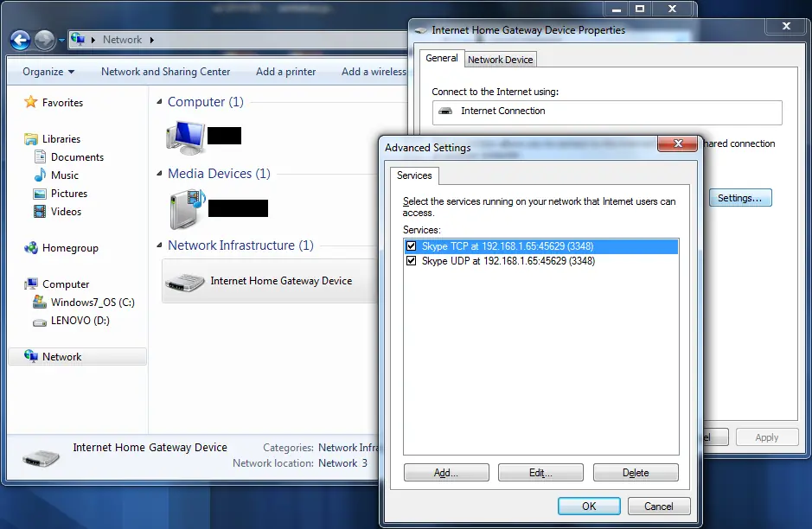Click the Computer icon in sidebar
This screenshot has height=529, width=812.
31,284
